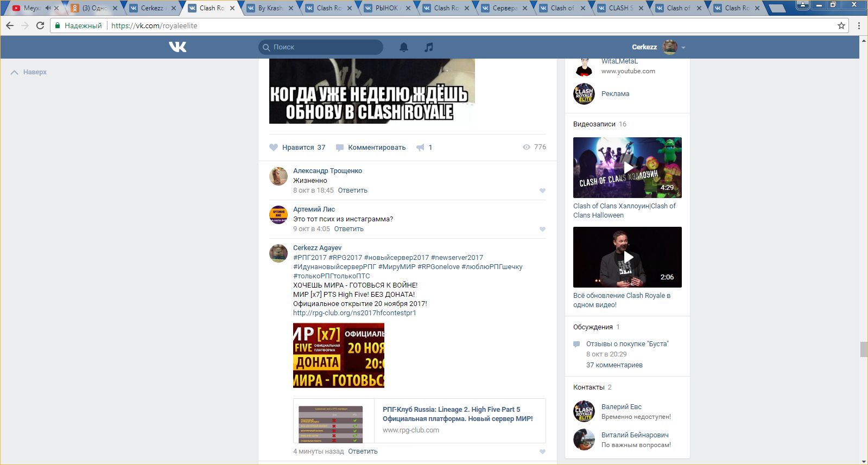868x465 pixels.
Task: Open the МИР x7 image attachment
Action: [x=339, y=355]
